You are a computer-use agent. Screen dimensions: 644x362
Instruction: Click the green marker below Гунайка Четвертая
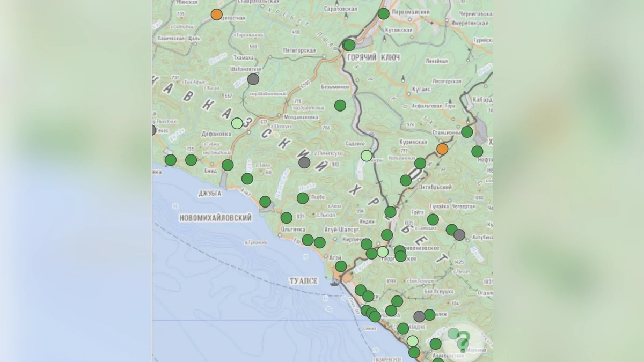433,219
